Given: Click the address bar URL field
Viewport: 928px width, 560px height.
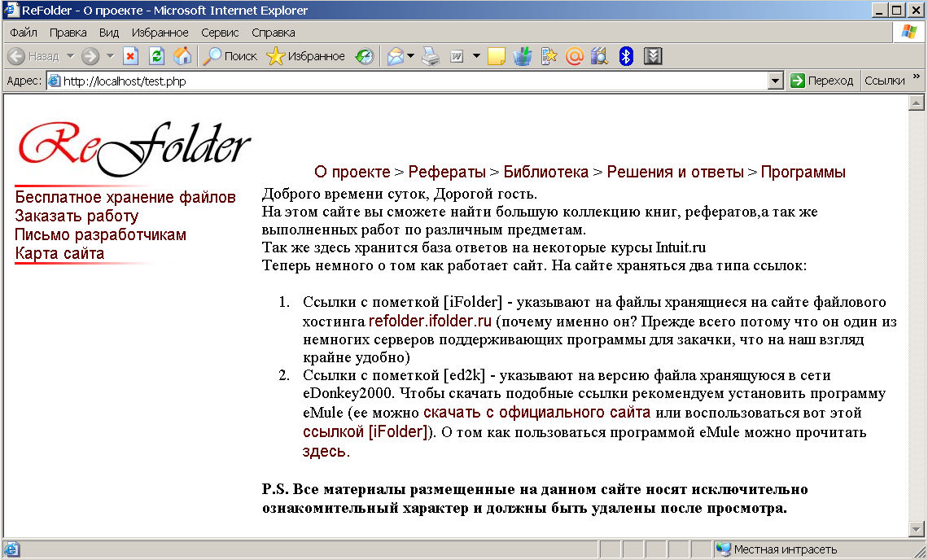Looking at the screenshot, I should click(414, 81).
